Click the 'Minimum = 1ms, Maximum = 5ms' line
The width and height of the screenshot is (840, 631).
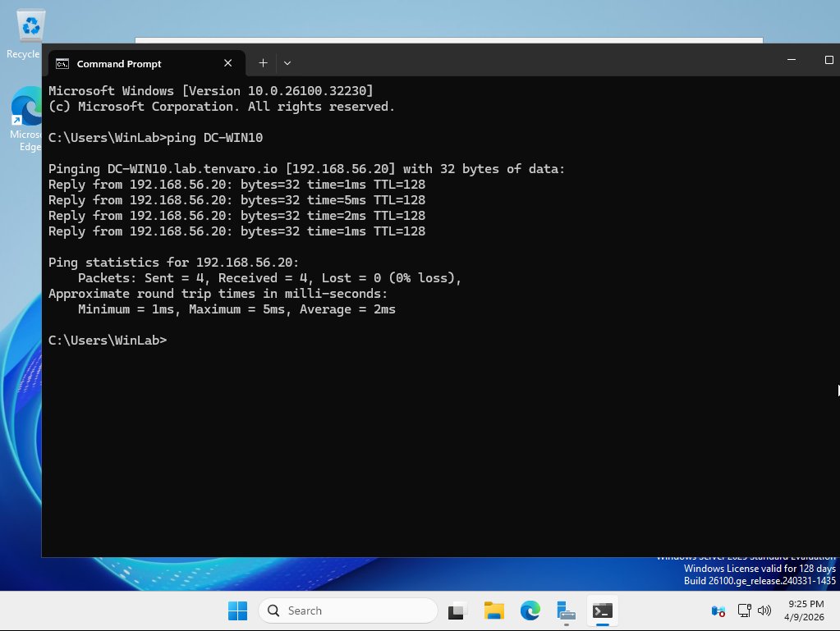point(236,309)
